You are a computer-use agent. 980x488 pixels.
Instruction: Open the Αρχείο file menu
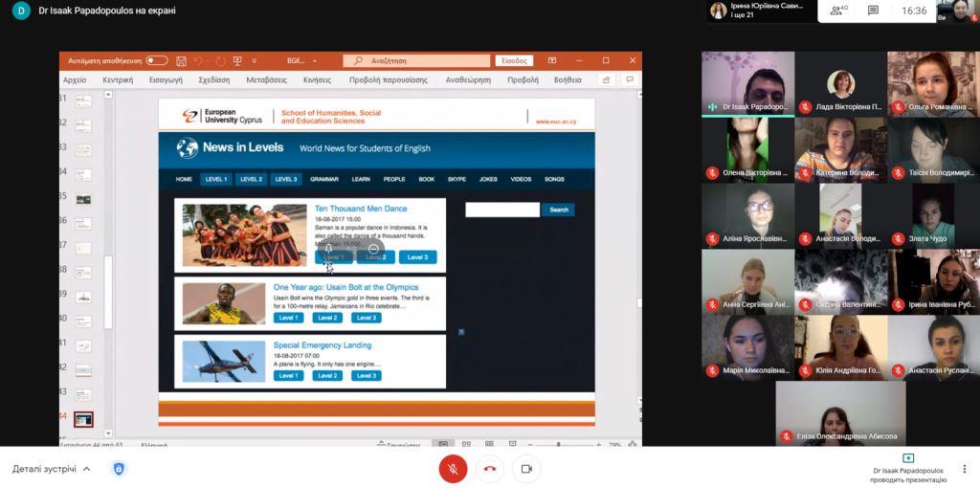click(75, 80)
